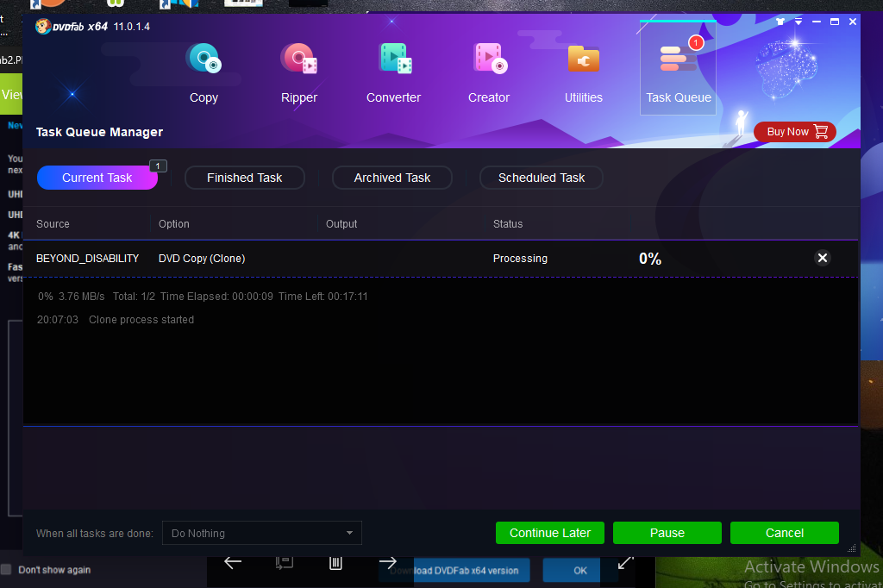Click the '3.76 MB/s' transfer speed text
Image resolution: width=883 pixels, height=588 pixels.
click(82, 297)
